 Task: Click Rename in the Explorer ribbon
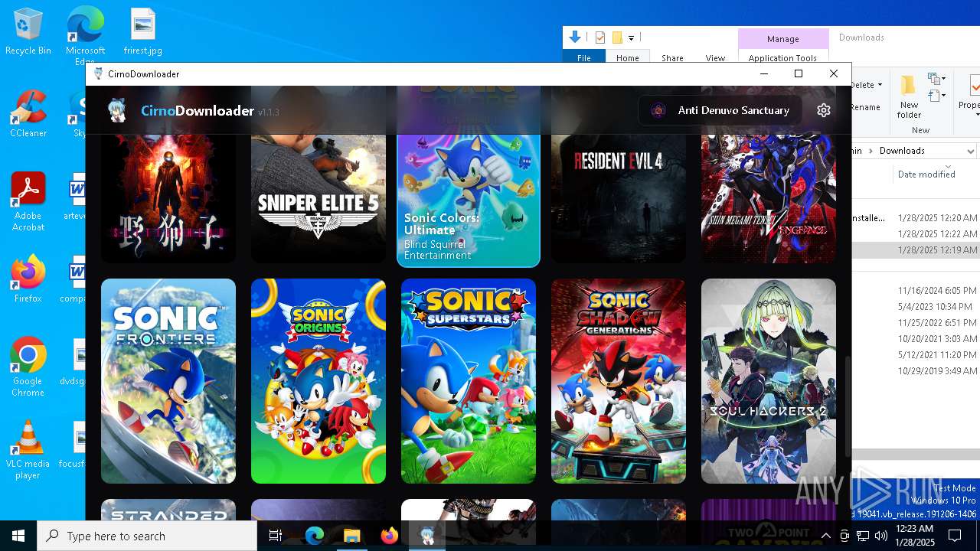click(866, 107)
